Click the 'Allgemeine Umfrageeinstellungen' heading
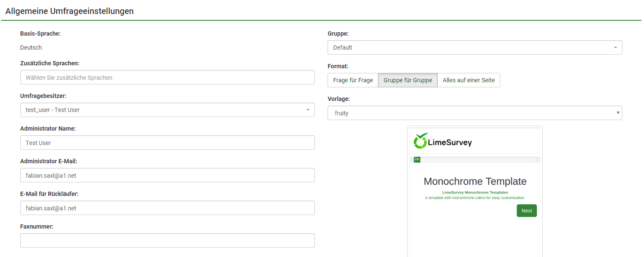The width and height of the screenshot is (644, 257). 69,11
